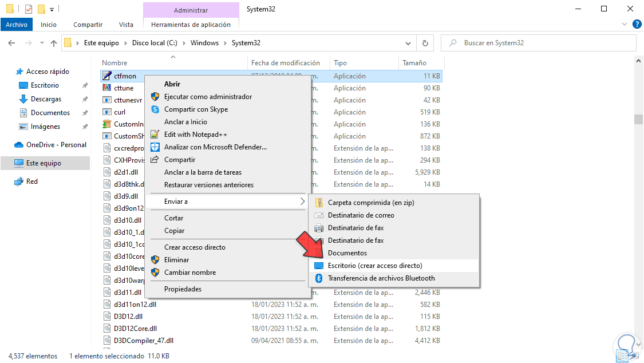
Task: Click the desktop icon for Escritorio shortcut entry
Action: point(319,266)
